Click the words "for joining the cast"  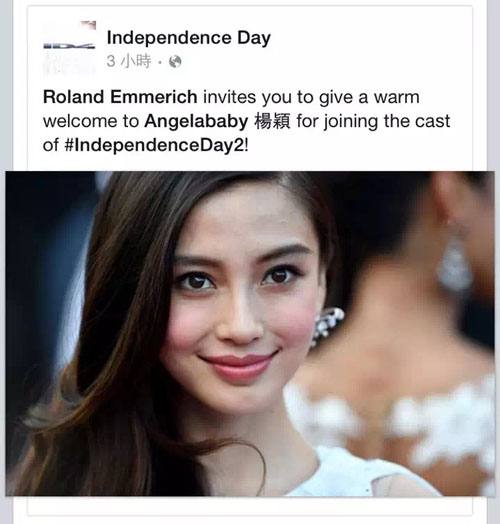[373, 121]
